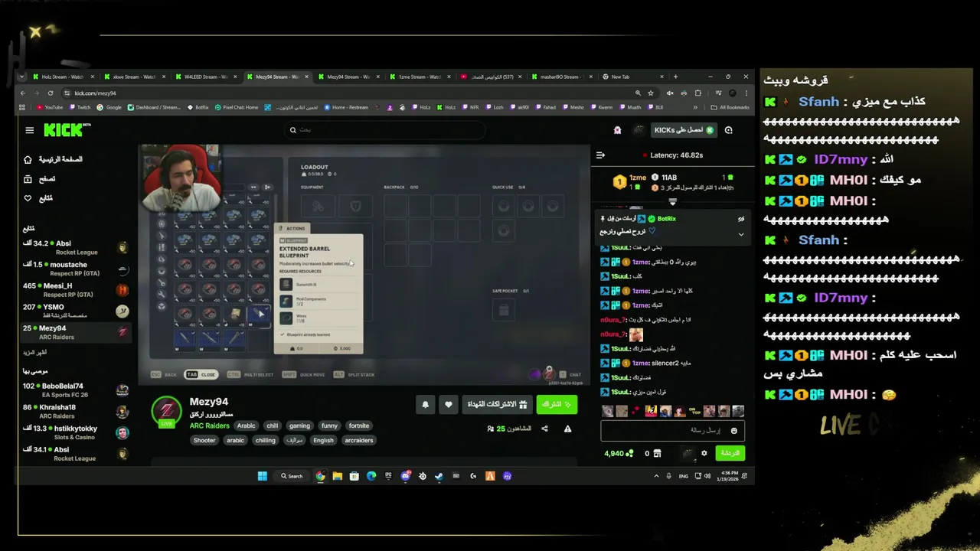
Task: Click the share icon near viewer count
Action: 544,429
